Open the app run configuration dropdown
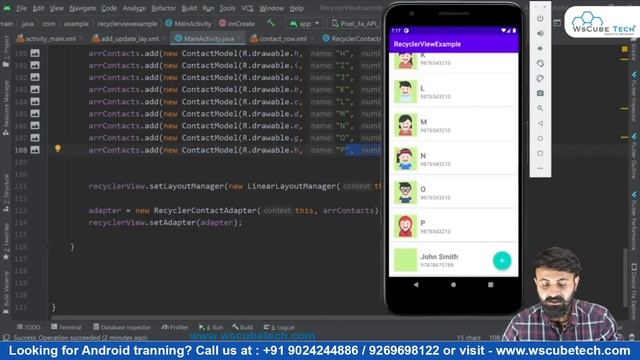Viewport: 640px width, 360px height. 304,24
